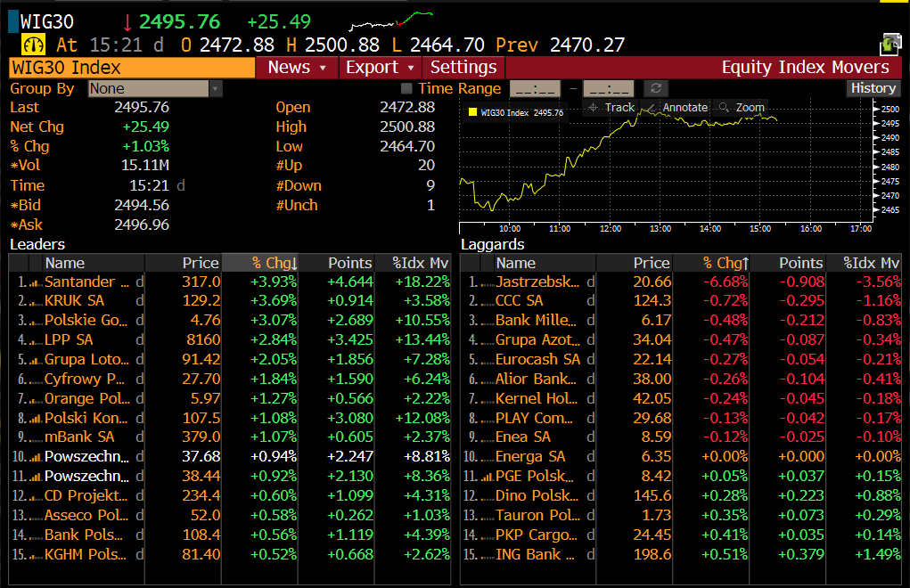
Task: Click the Time Range end time field
Action: 609,89
